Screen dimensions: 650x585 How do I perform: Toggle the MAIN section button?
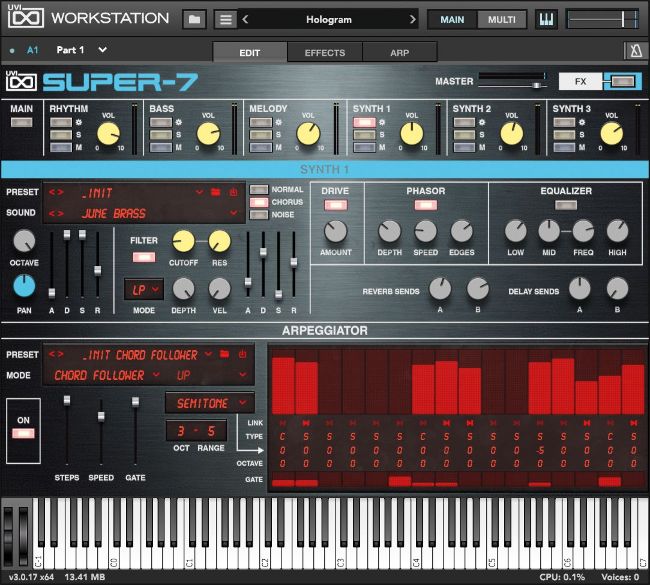22,122
